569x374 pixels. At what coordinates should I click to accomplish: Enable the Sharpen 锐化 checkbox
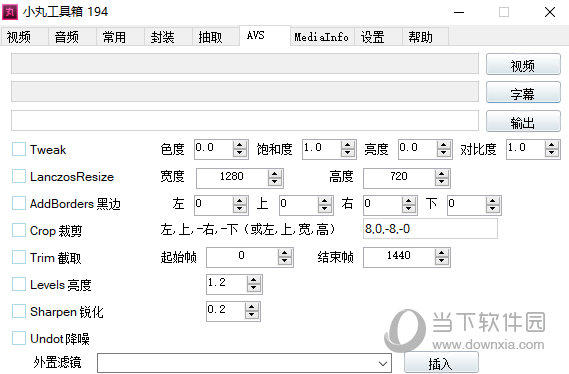coord(19,311)
